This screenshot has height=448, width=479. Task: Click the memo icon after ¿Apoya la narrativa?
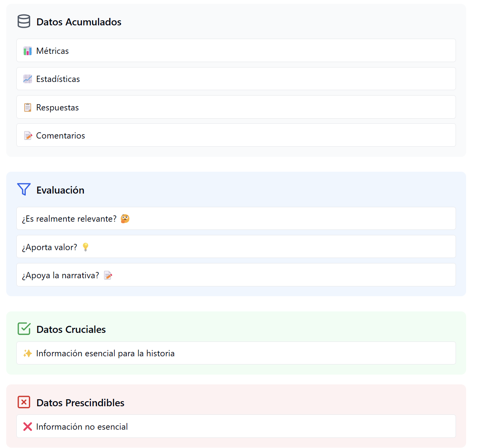pos(108,276)
